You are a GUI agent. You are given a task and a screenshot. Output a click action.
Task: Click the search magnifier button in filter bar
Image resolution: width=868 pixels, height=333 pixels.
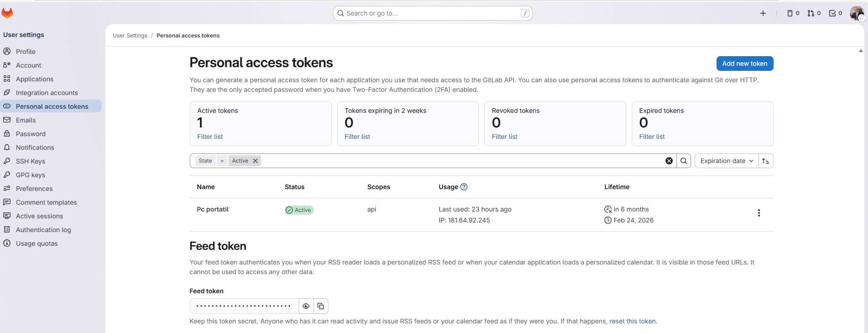click(x=684, y=161)
